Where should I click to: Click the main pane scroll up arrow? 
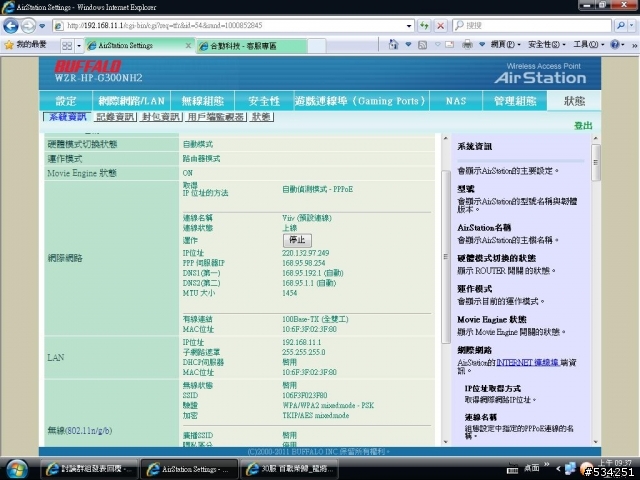[x=445, y=138]
